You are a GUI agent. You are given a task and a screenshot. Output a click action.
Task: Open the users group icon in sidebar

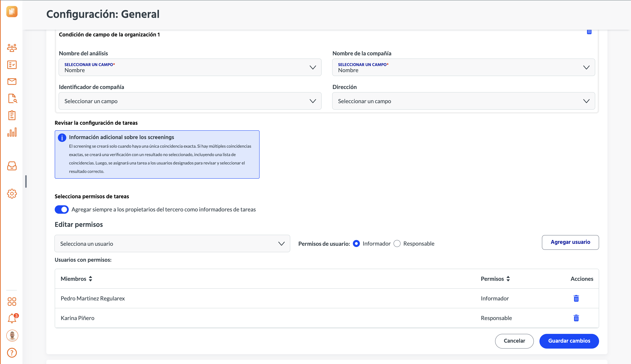[12, 48]
